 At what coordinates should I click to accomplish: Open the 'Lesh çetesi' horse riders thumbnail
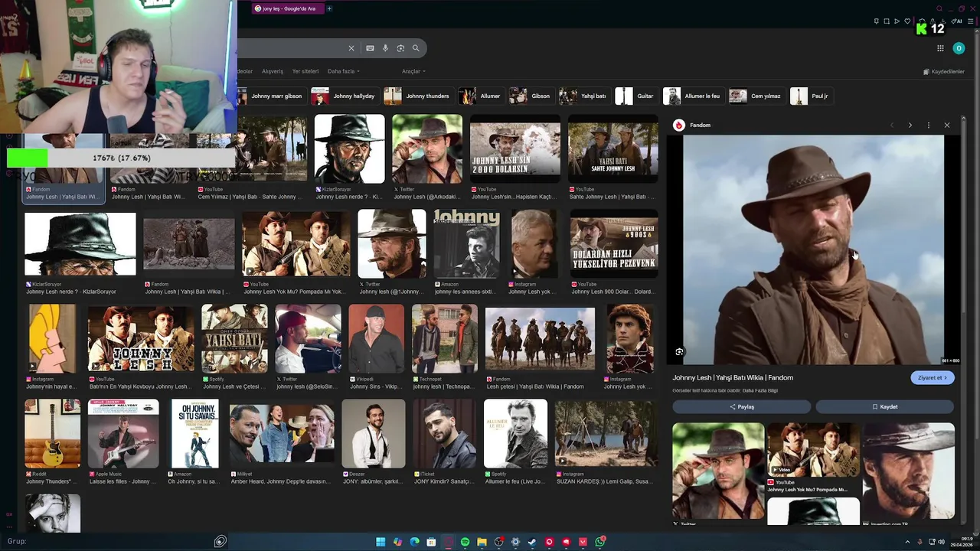click(x=540, y=338)
